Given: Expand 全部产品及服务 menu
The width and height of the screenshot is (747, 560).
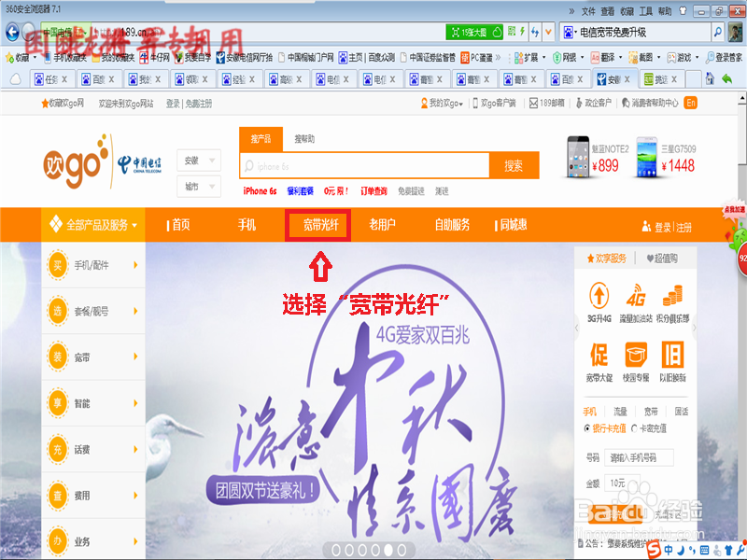Looking at the screenshot, I should (93, 225).
